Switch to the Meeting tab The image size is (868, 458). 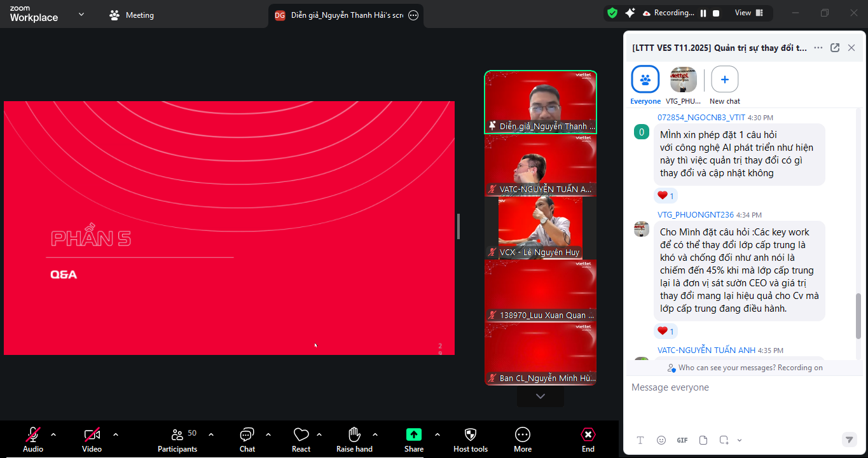coord(132,15)
